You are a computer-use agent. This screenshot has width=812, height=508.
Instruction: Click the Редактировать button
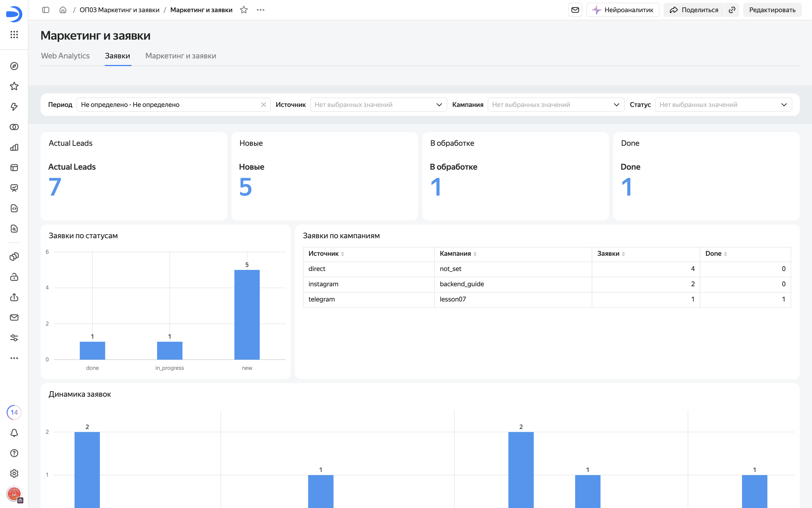coord(772,10)
